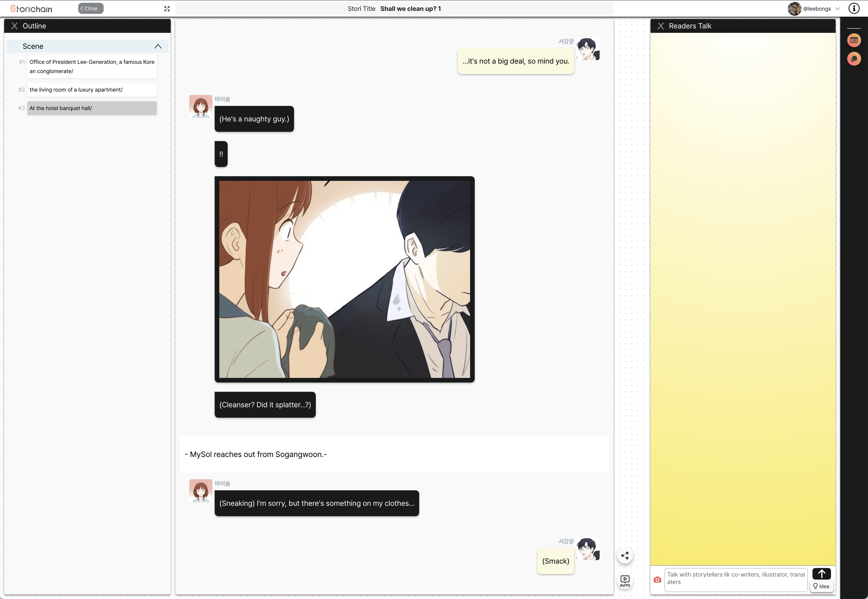
Task: Send message with up arrow button
Action: (x=821, y=574)
